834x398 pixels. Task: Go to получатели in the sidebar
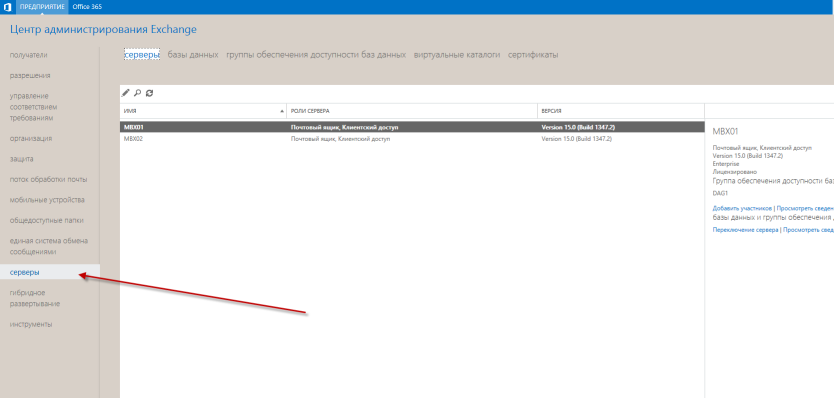tap(29, 55)
